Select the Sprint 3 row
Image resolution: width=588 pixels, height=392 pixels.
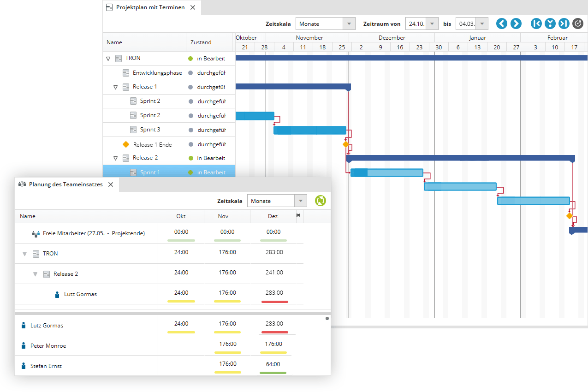(x=150, y=130)
